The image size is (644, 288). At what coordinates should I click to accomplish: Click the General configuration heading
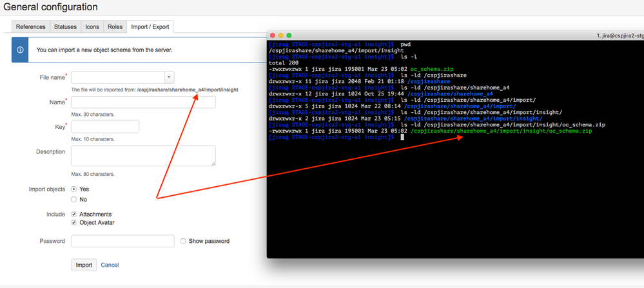coord(50,7)
